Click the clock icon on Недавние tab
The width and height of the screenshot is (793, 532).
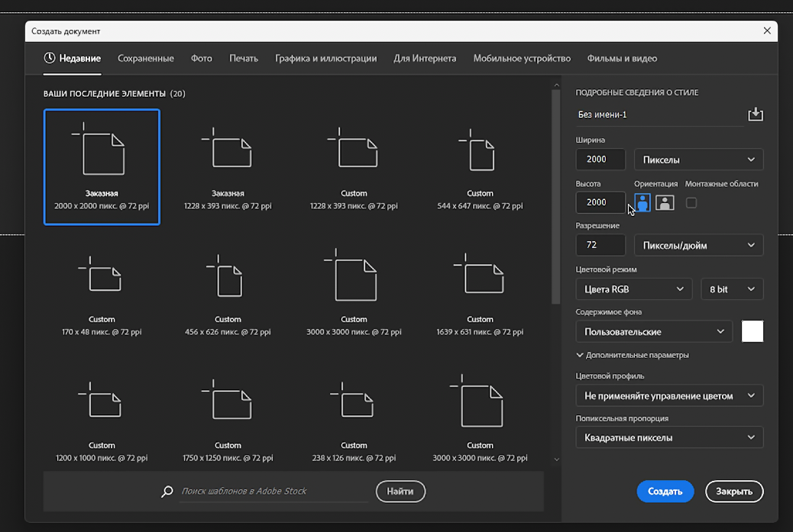(x=50, y=58)
